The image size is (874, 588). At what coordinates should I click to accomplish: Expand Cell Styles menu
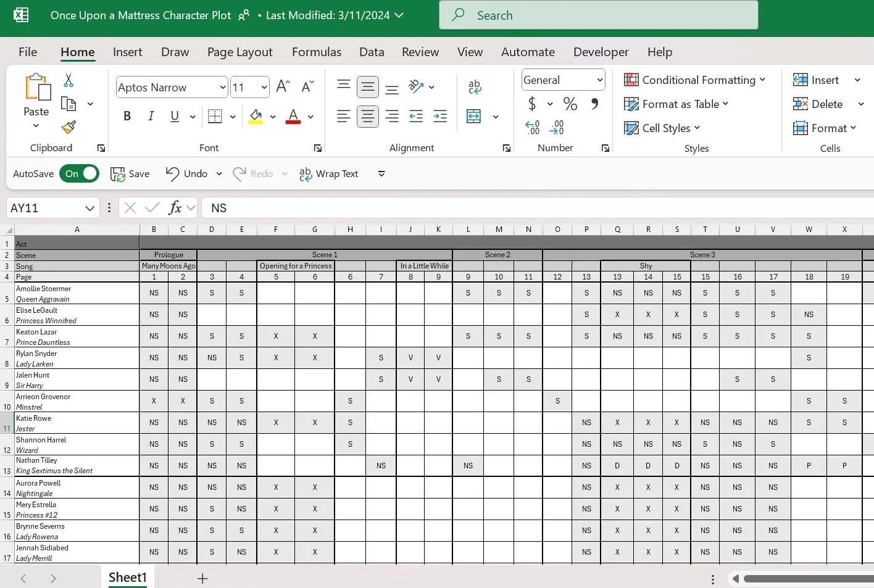[662, 128]
